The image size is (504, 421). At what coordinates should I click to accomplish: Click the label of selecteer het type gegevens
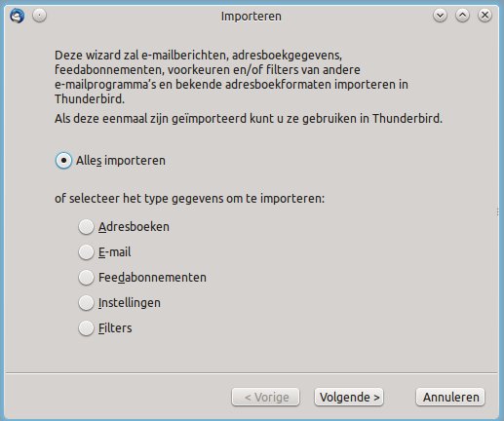pos(189,199)
